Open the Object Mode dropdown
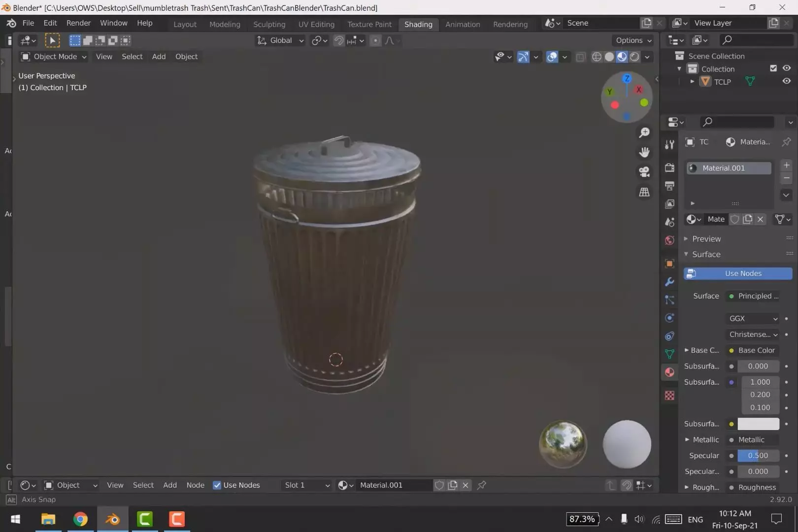Screen dimensions: 798x532 [x=54, y=57]
